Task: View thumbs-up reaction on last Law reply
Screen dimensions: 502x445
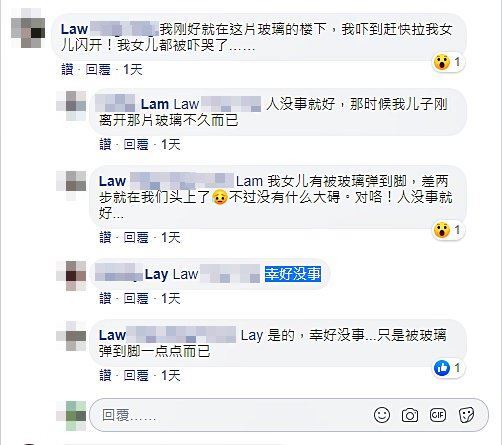Action: coord(447,368)
